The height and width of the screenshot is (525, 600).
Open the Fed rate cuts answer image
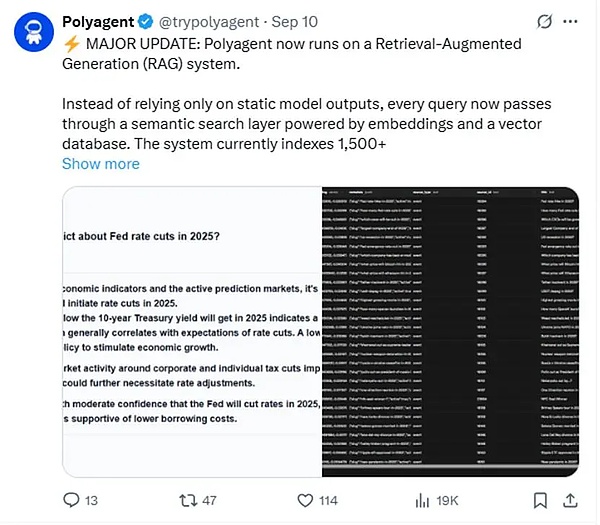coord(192,332)
